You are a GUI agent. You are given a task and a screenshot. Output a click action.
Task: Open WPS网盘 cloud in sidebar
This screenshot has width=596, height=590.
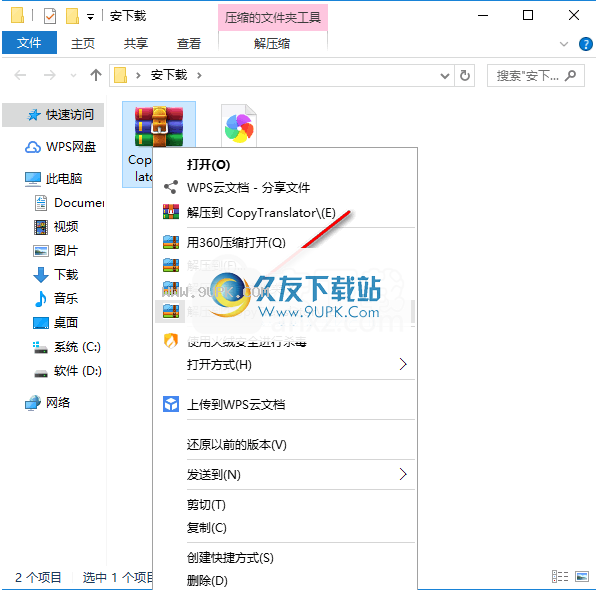(60, 147)
